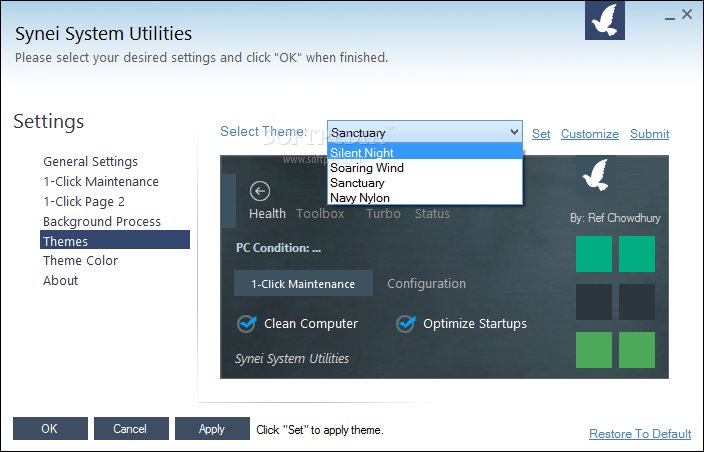Click the Cancel button
The height and width of the screenshot is (452, 704).
(131, 429)
